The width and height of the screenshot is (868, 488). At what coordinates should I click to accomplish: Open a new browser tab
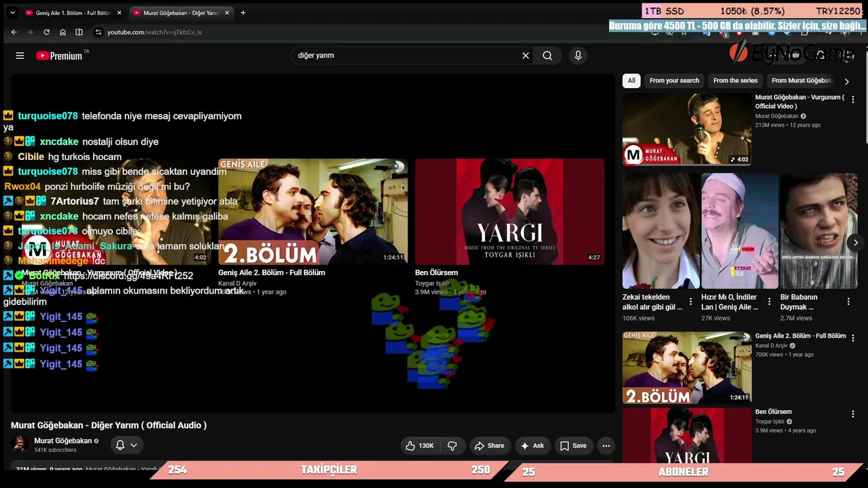click(243, 12)
